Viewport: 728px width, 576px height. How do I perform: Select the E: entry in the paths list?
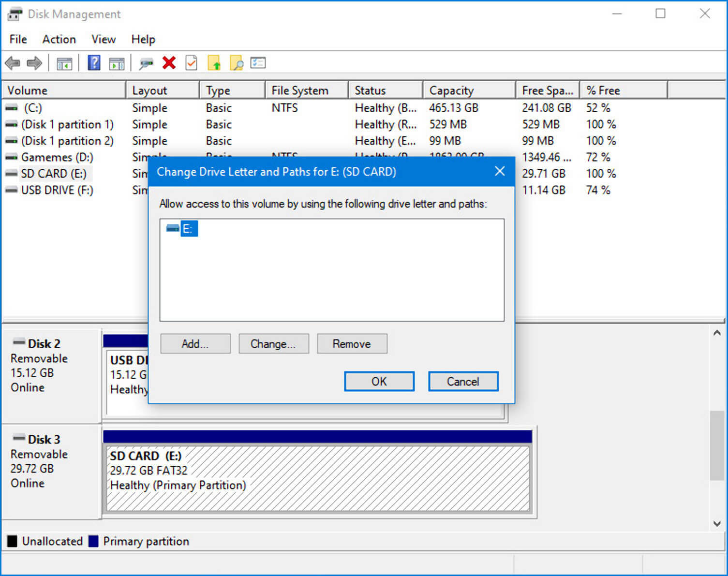[x=189, y=229]
